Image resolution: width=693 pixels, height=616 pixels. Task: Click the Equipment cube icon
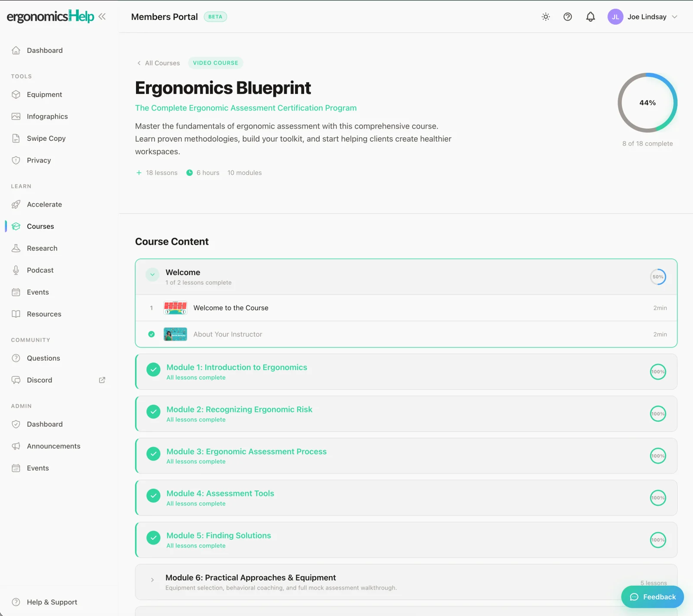tap(16, 94)
